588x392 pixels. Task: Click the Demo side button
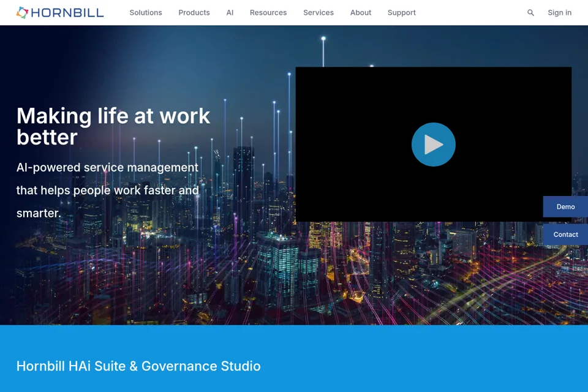click(x=565, y=206)
